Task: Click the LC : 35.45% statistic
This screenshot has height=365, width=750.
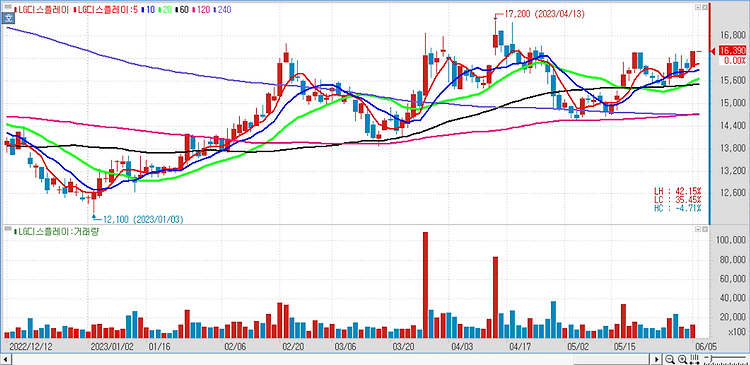Action: point(678,199)
